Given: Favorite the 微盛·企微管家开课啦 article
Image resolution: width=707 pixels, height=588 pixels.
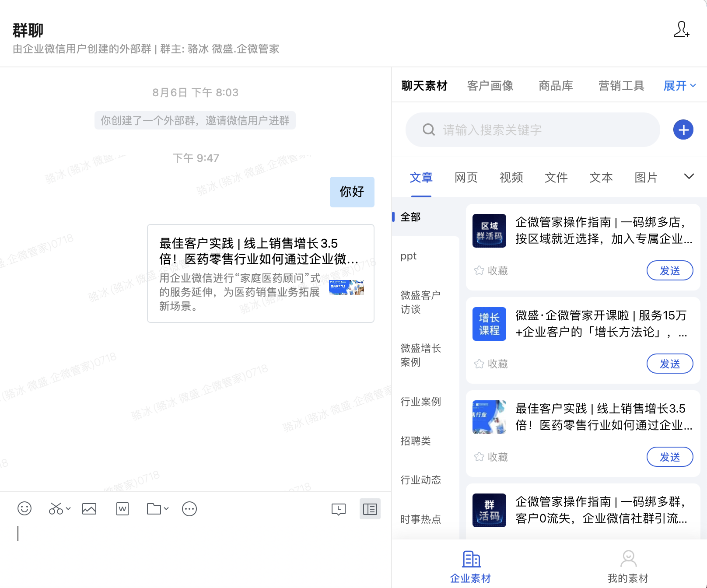Looking at the screenshot, I should [491, 364].
